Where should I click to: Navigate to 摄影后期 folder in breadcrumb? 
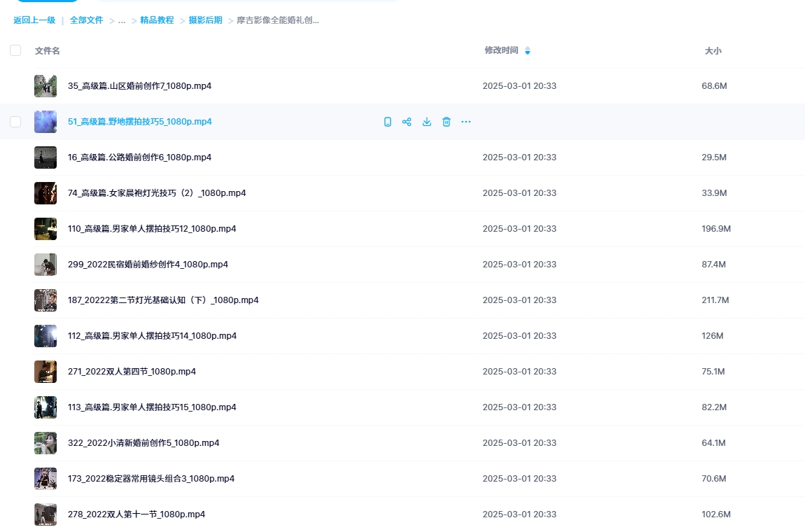[x=205, y=21]
